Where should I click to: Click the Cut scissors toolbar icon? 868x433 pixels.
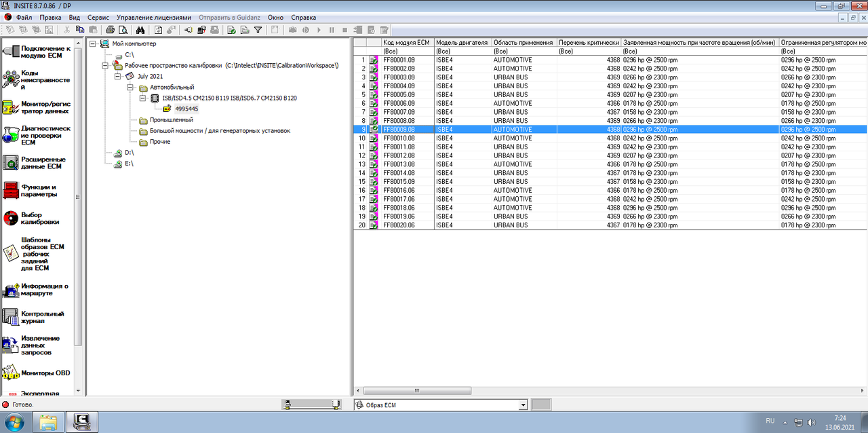coord(66,30)
